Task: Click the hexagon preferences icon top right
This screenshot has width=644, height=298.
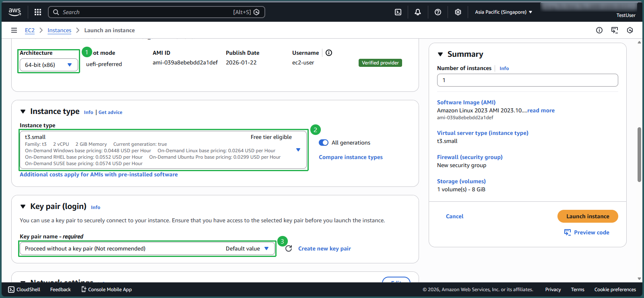Action: coord(630,30)
